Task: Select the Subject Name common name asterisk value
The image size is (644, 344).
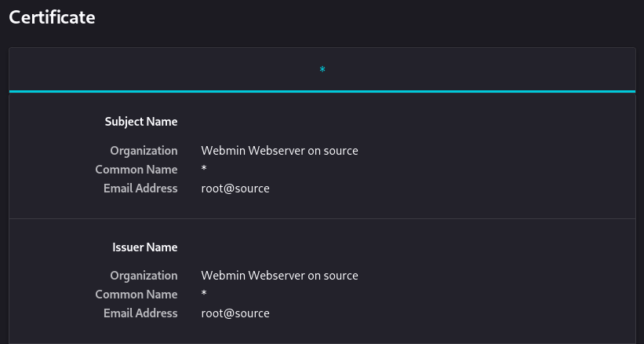Action: pyautogui.click(x=204, y=170)
